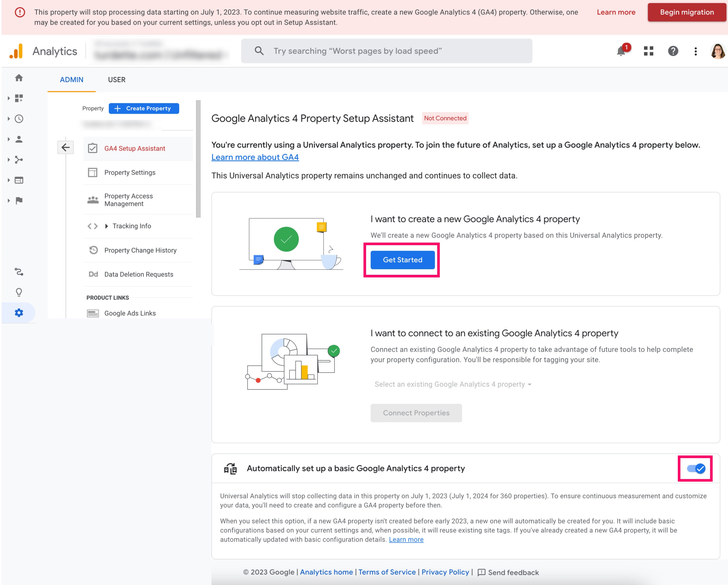Click the Property Access Management people icon
Screen dimensions: 728x585
[x=93, y=200]
